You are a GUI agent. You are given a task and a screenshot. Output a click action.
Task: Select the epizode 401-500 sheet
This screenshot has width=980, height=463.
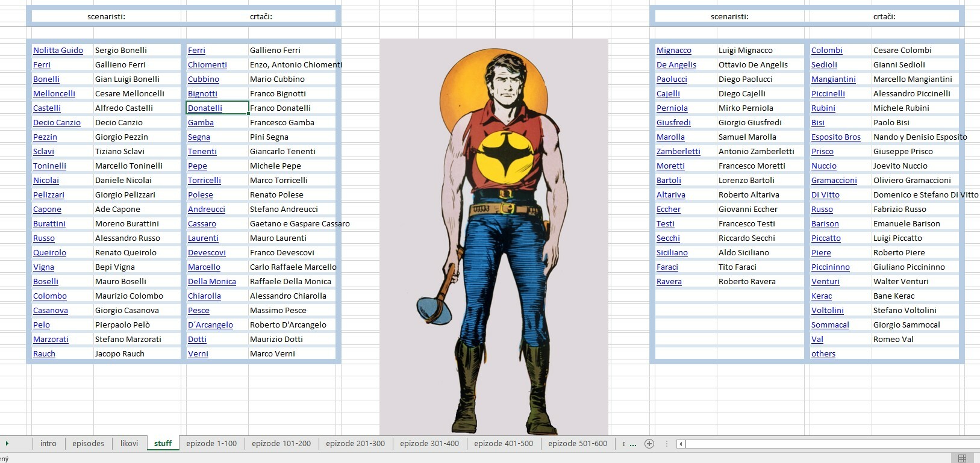point(504,444)
